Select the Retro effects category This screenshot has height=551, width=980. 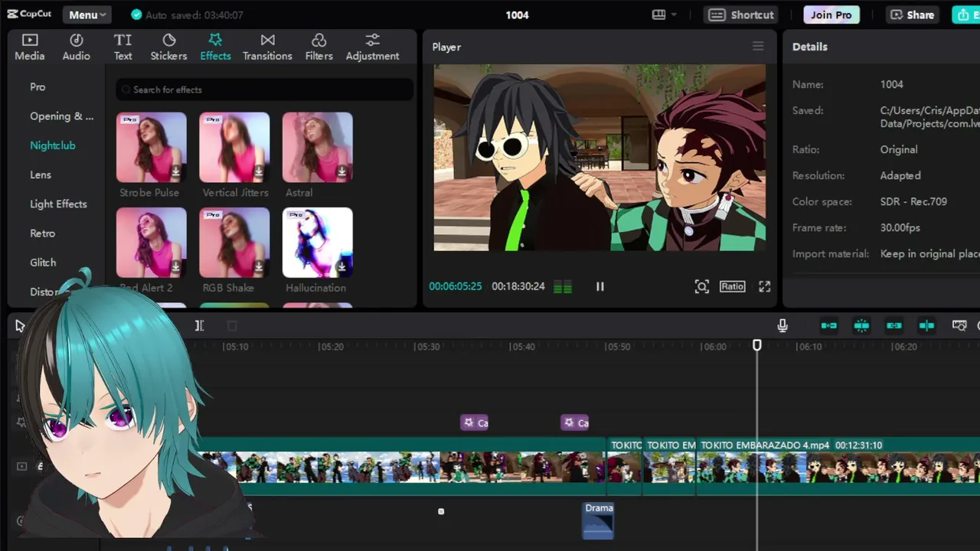tap(42, 233)
